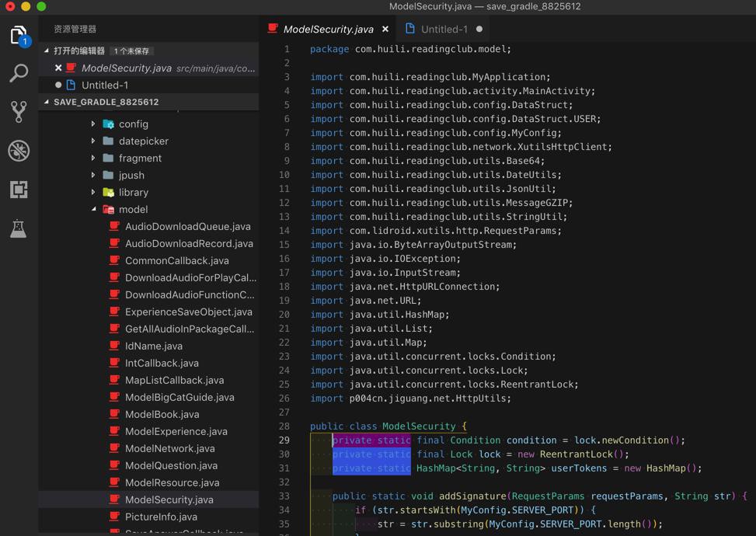Close ModelSecurity.java in open editors list
This screenshot has width=756, height=536.
tap(58, 68)
